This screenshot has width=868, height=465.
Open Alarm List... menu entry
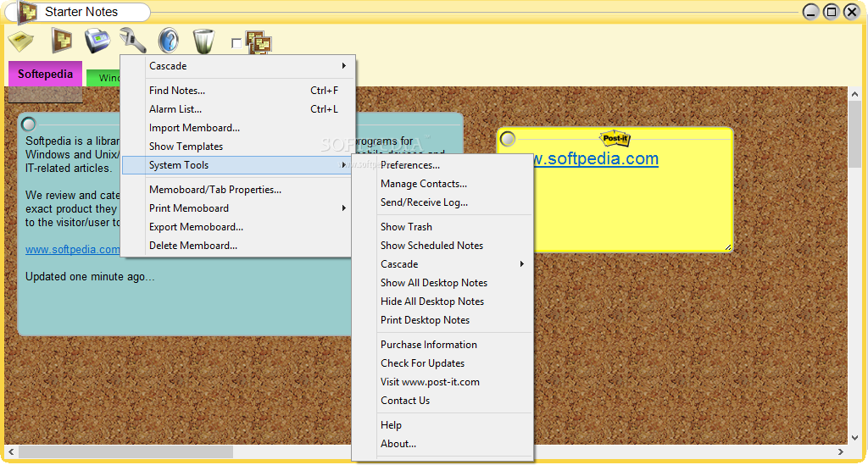coord(237,109)
